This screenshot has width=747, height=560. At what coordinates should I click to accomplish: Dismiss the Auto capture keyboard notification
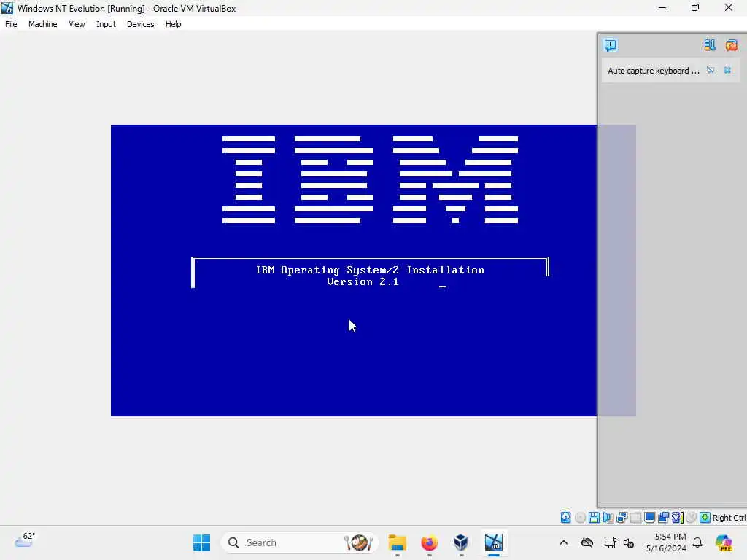coord(727,70)
